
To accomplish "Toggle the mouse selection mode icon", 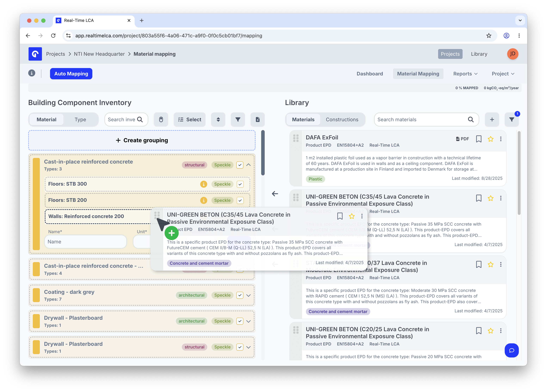I will tap(161, 119).
